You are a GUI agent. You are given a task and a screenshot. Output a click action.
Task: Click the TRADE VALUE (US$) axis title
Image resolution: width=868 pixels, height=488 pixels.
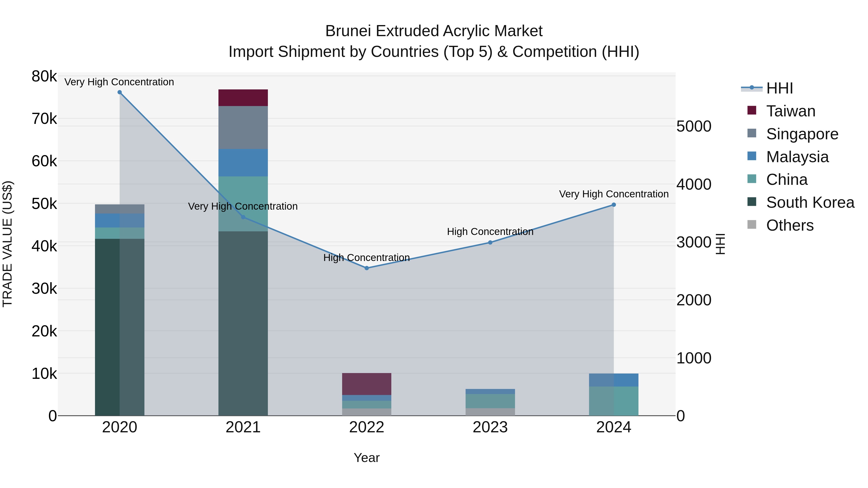[x=7, y=244]
